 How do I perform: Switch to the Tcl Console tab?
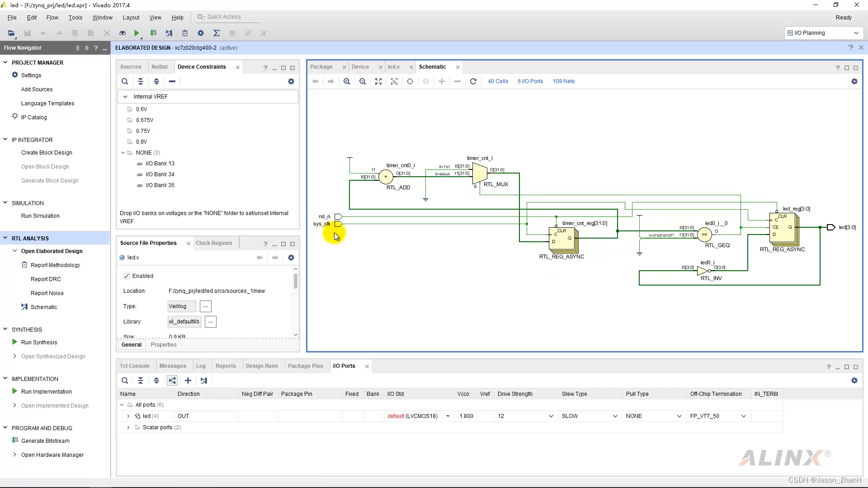click(x=134, y=366)
